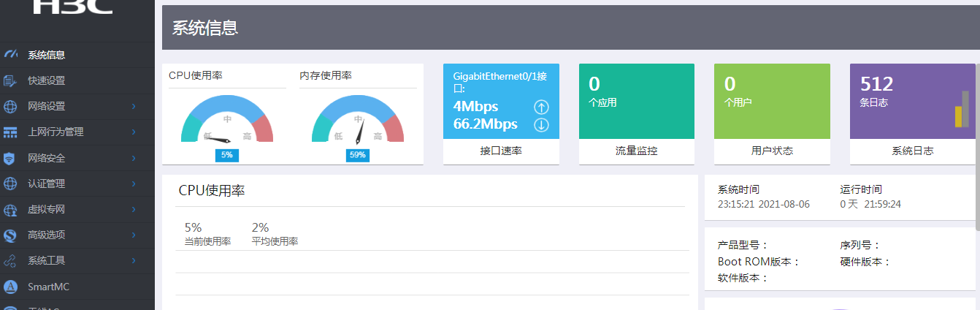Click the 系统时间 label
The image size is (980, 310).
738,189
